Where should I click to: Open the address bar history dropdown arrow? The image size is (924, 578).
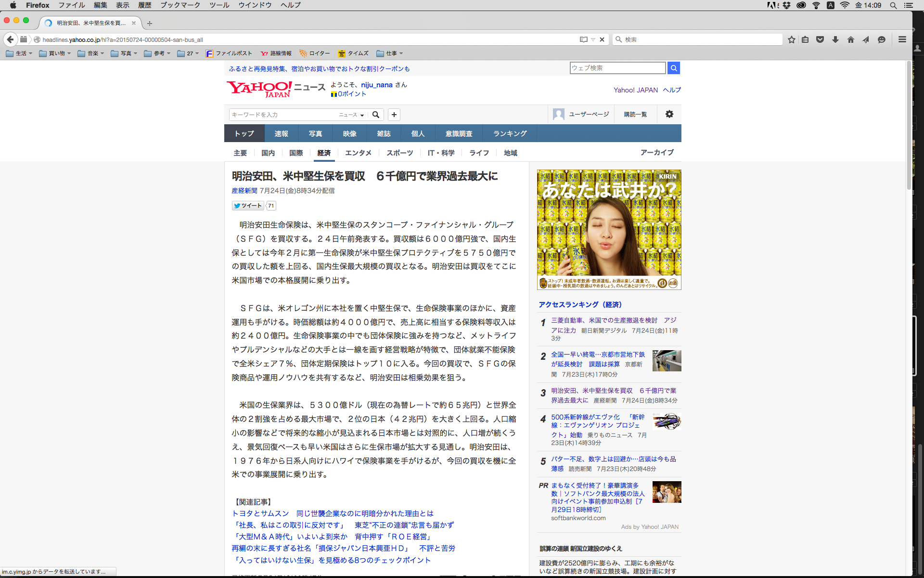[x=593, y=39]
